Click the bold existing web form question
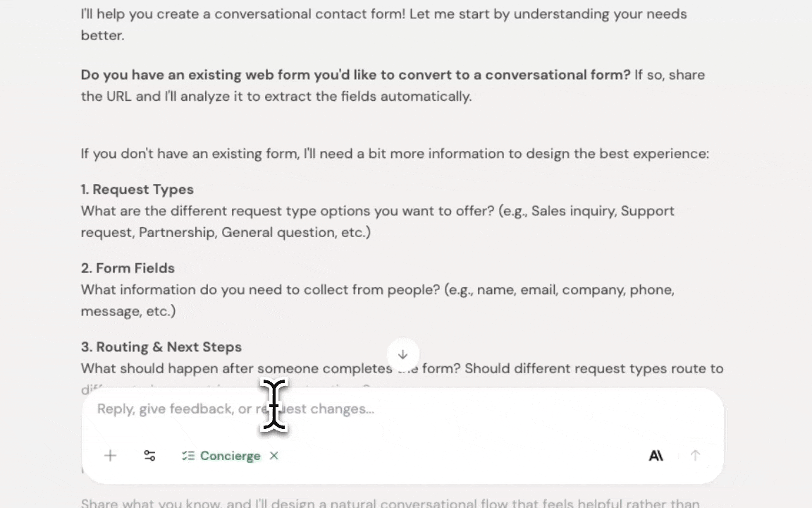This screenshot has height=508, width=812. tap(355, 75)
